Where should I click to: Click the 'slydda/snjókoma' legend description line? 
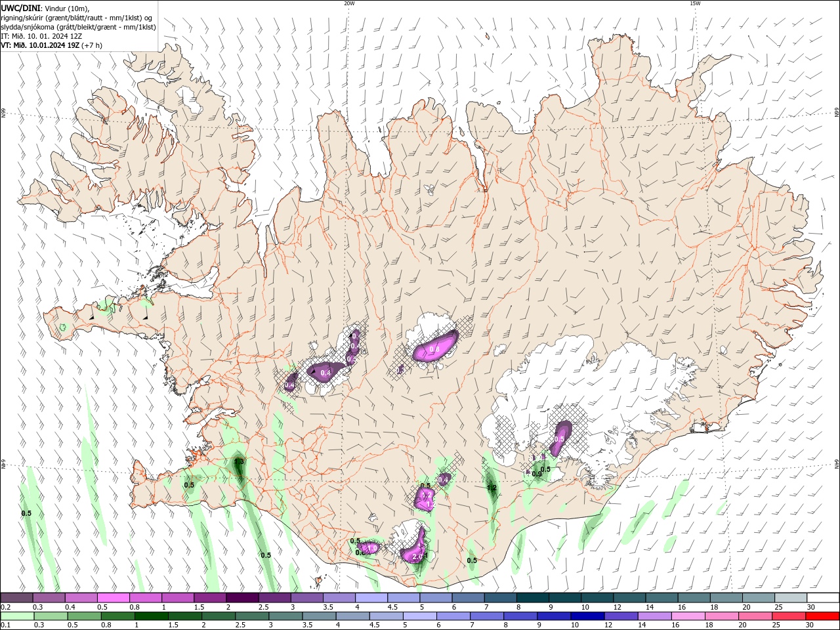[x=78, y=27]
